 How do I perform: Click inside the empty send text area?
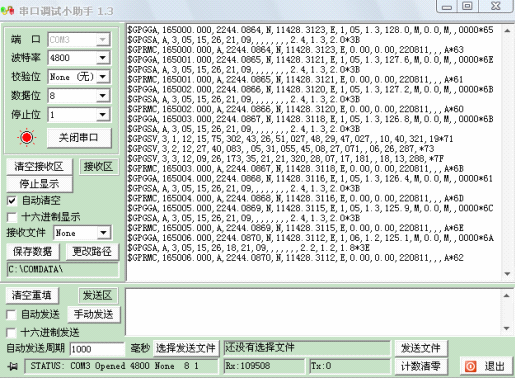click(x=313, y=312)
